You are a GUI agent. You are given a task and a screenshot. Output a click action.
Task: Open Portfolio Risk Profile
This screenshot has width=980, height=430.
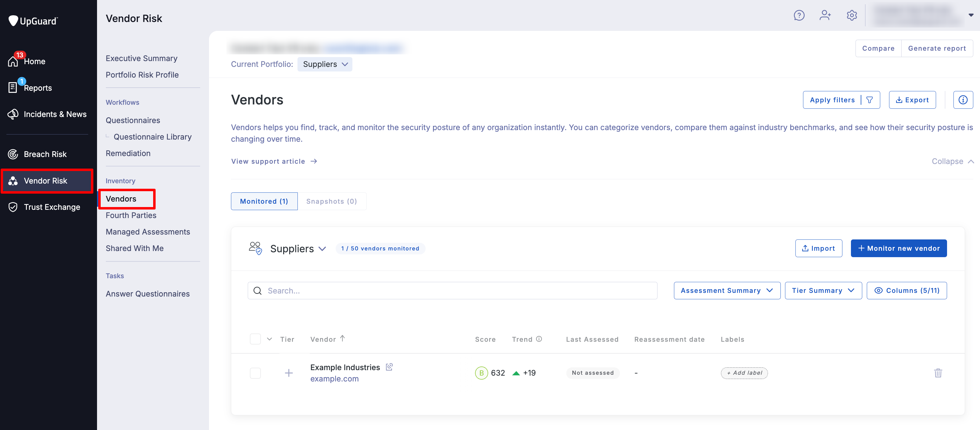pos(142,75)
